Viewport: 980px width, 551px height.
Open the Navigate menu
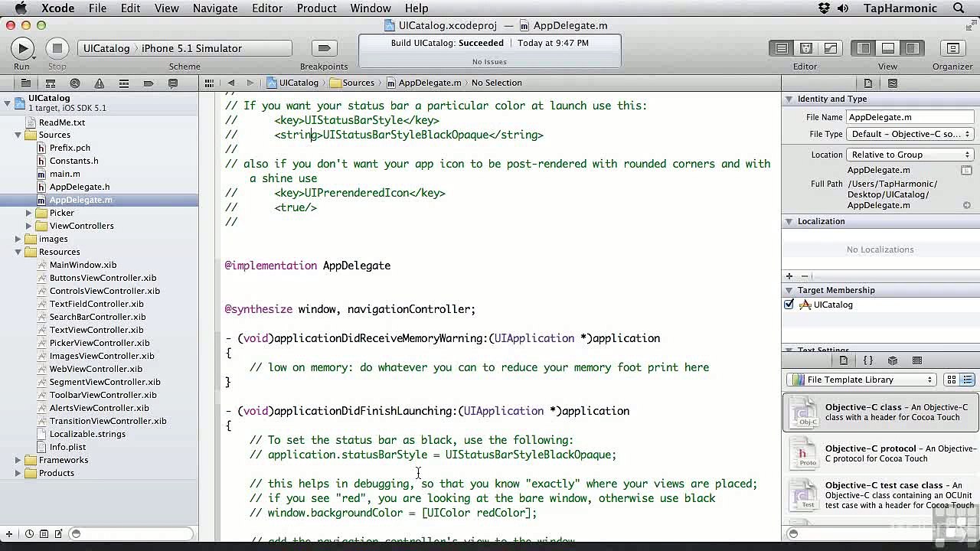(215, 8)
